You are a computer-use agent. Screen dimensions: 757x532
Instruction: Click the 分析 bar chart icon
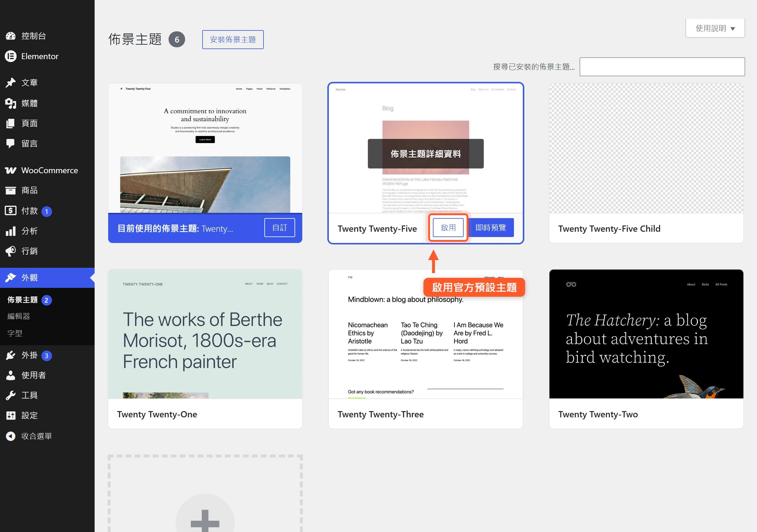coord(11,231)
